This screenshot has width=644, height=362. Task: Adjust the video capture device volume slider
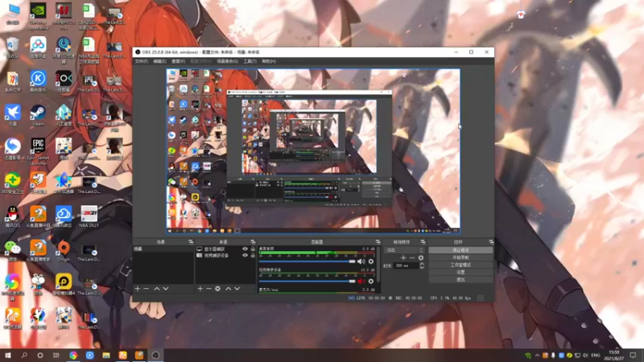pos(307,281)
